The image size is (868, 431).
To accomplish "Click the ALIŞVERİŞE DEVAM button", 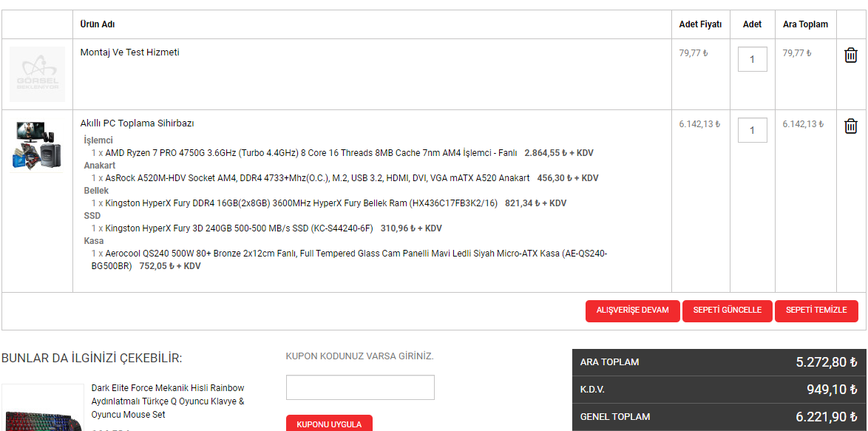I will 632,310.
